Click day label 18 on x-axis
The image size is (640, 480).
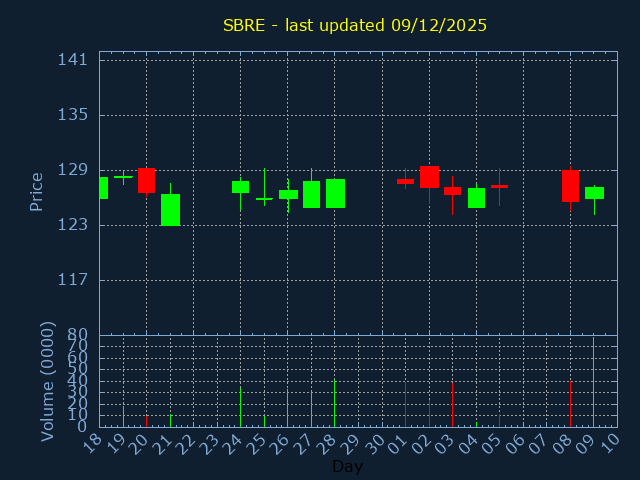click(x=91, y=443)
